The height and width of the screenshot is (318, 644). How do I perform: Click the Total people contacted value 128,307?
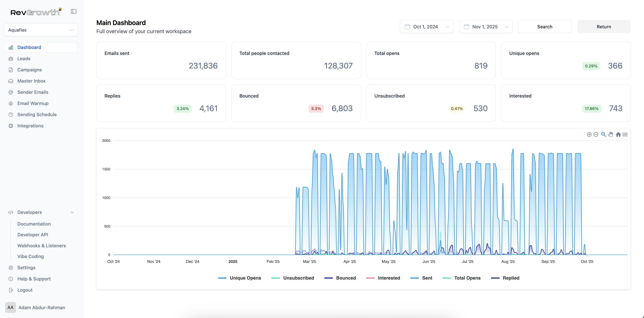(x=338, y=66)
